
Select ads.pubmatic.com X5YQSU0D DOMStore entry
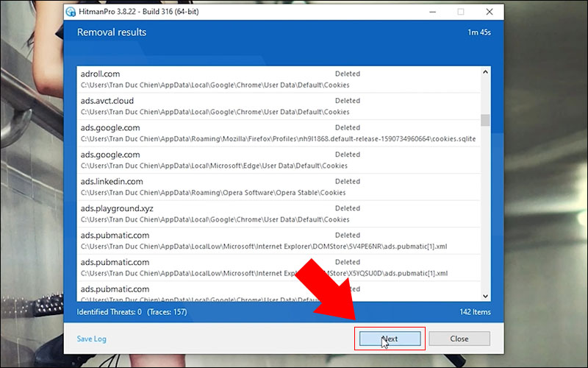click(279, 268)
